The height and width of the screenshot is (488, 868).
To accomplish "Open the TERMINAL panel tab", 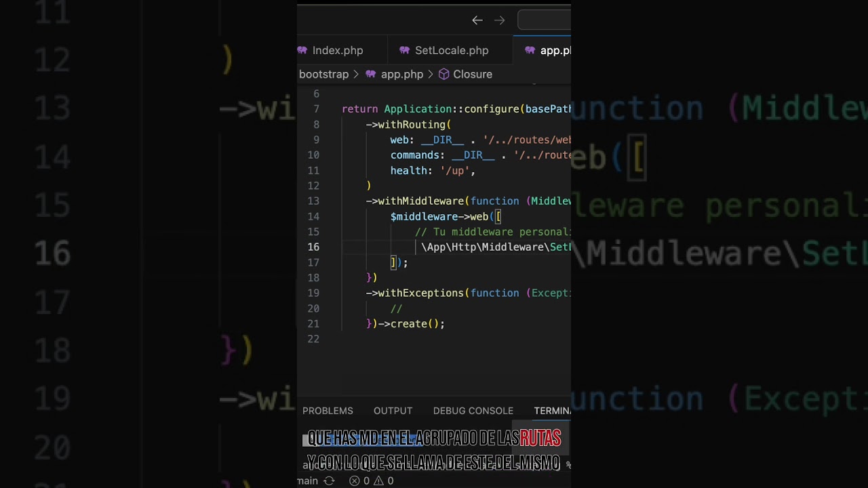I will click(x=552, y=411).
